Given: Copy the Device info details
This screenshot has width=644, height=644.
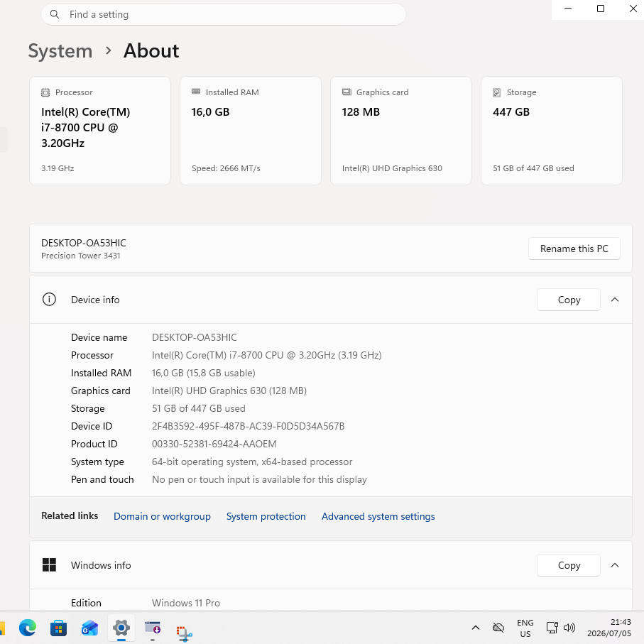Looking at the screenshot, I should (x=569, y=300).
